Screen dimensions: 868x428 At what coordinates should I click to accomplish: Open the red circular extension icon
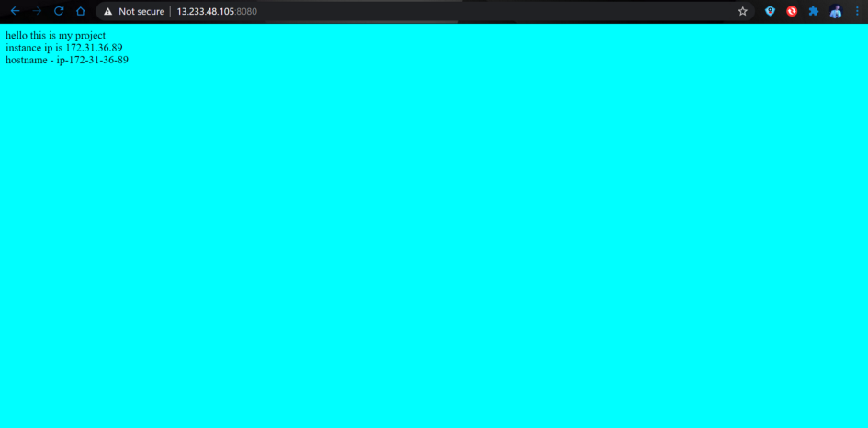[x=792, y=11]
